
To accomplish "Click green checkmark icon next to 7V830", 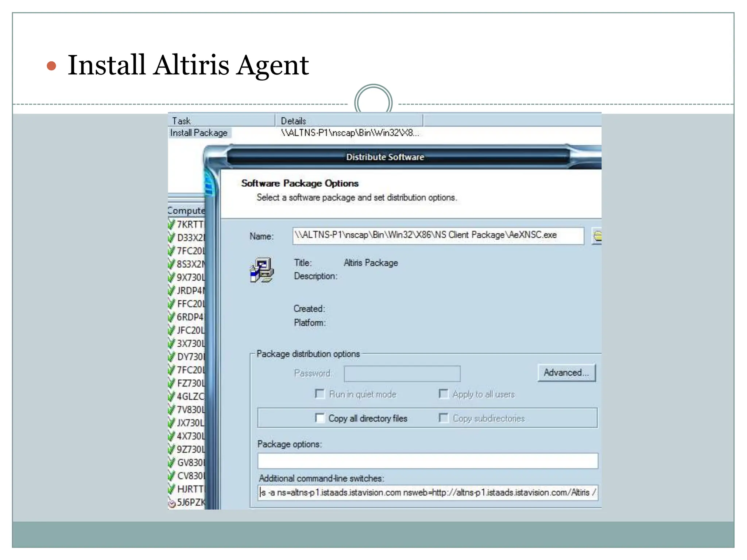I will coord(171,409).
